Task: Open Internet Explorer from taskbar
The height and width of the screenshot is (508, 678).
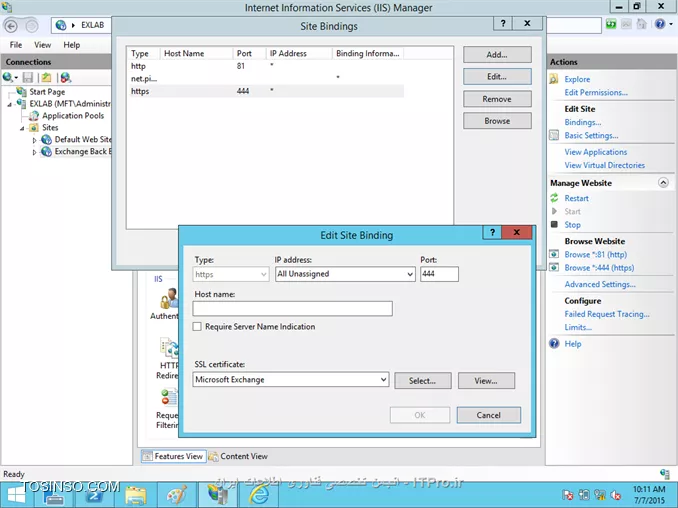Action: 259,495
